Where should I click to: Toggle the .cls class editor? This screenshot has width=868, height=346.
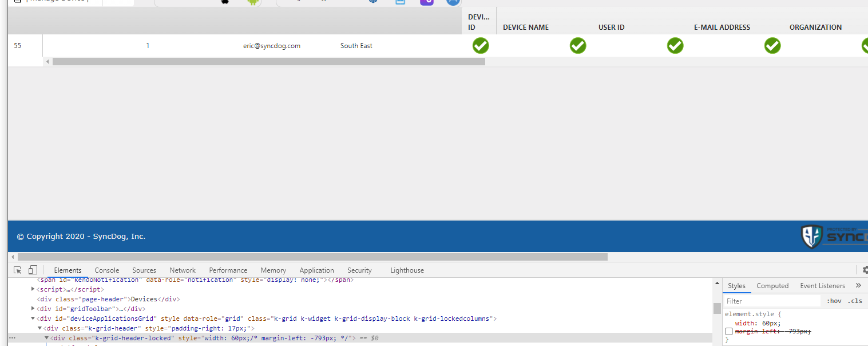pyautogui.click(x=855, y=301)
